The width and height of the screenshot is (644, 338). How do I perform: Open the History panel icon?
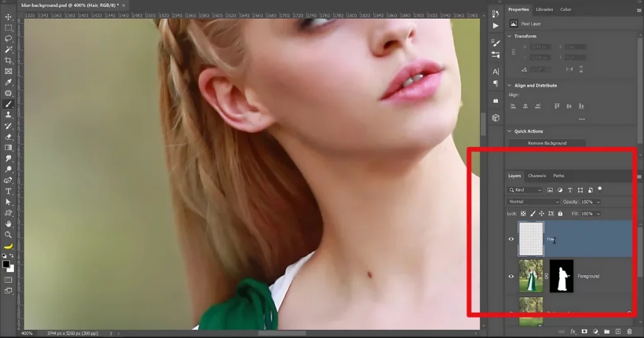[x=496, y=14]
